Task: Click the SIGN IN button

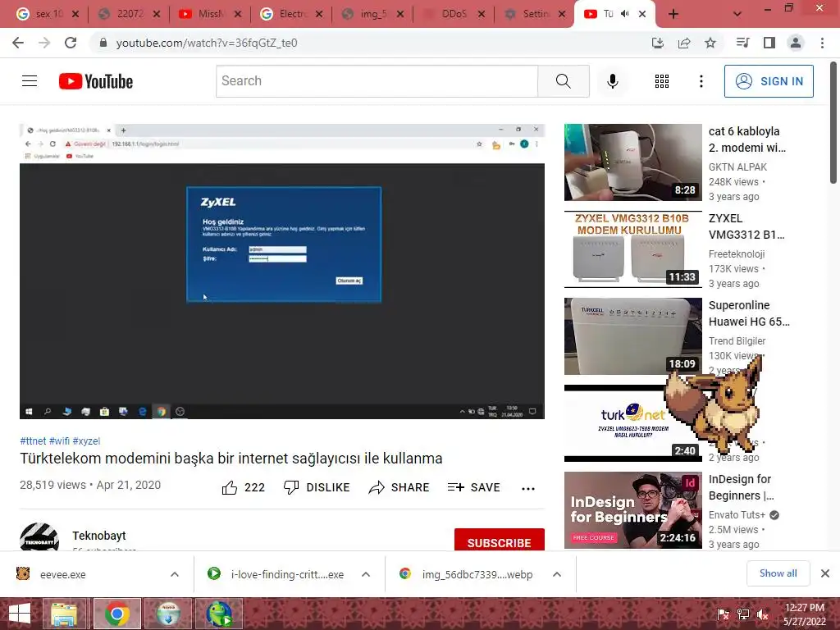Action: point(769,81)
